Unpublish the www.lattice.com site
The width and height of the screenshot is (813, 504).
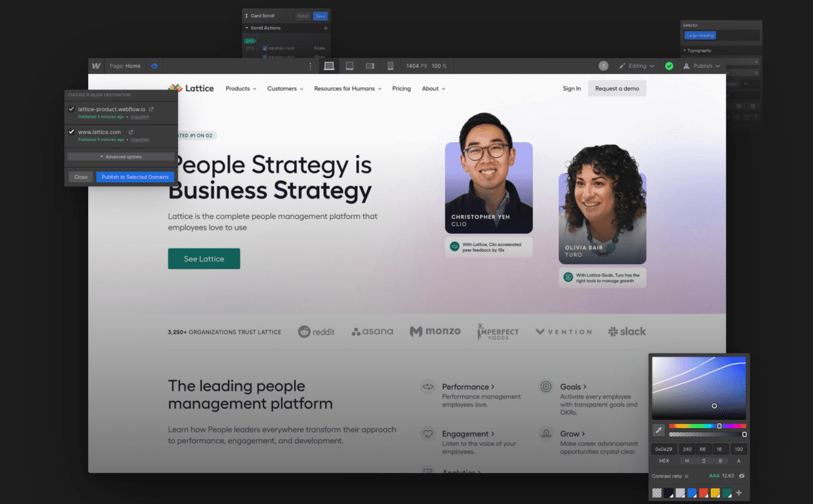coord(139,140)
